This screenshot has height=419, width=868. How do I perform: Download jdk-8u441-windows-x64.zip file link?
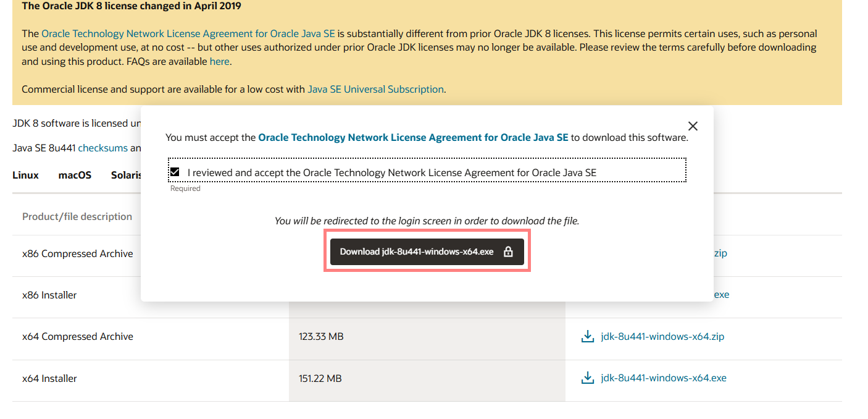662,337
